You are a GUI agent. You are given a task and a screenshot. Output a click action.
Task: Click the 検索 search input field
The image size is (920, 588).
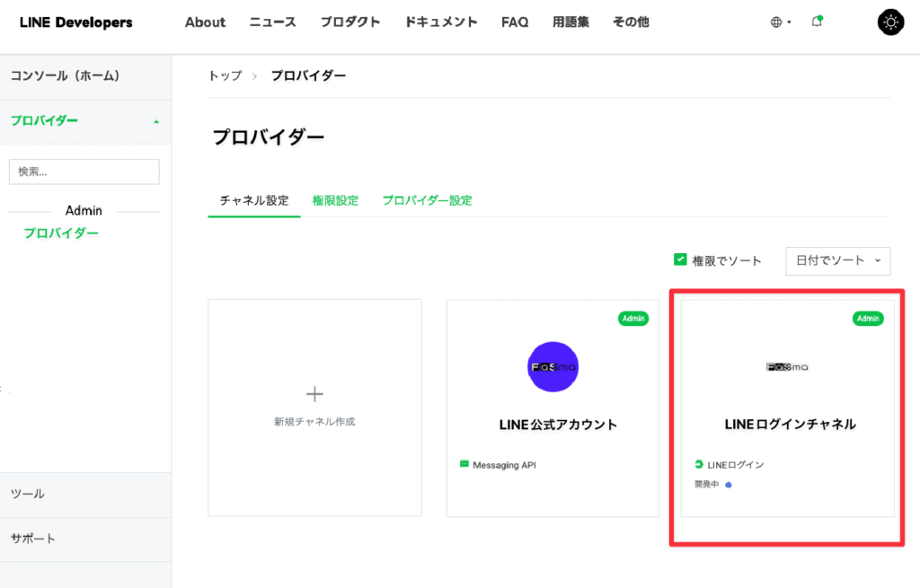(x=84, y=171)
